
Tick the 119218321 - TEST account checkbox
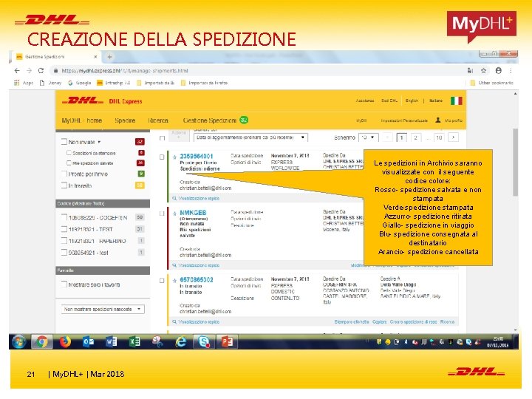pos(64,229)
